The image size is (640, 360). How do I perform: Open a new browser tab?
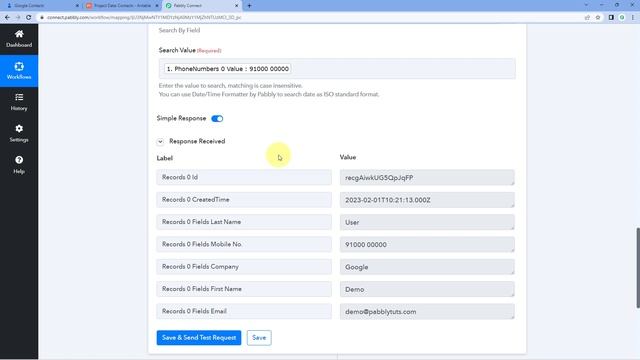tap(249, 6)
